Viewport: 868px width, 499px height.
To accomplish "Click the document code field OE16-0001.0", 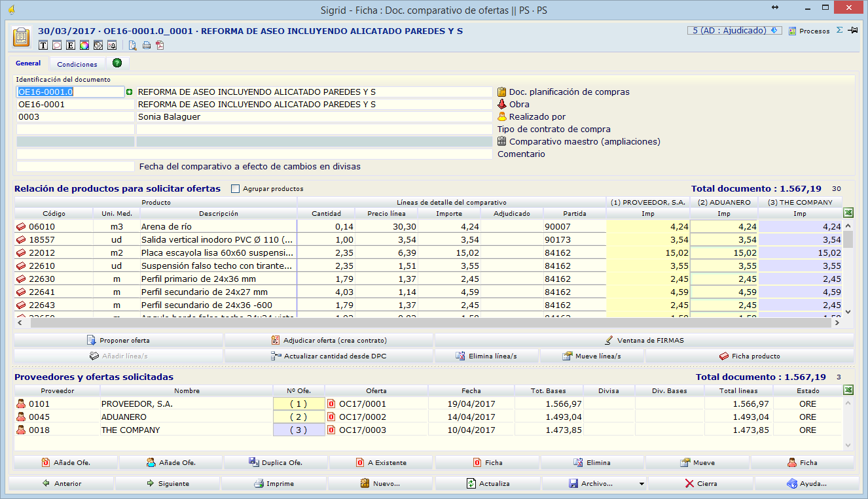I will point(70,92).
